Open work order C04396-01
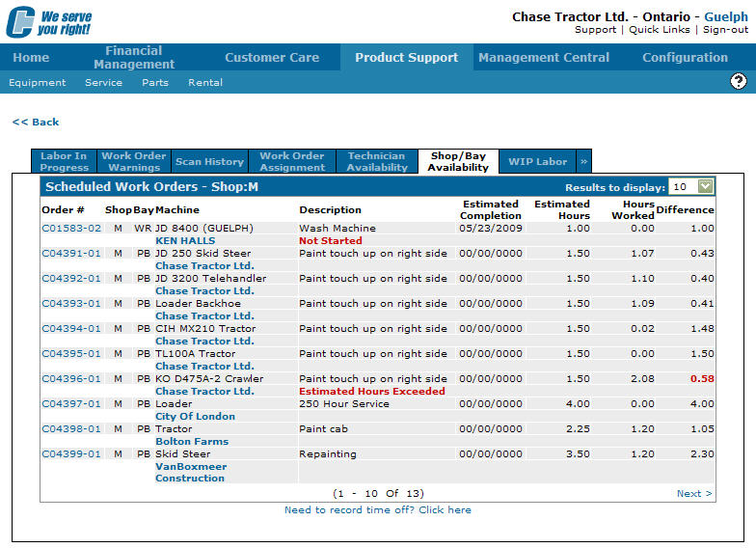756x548 pixels. pos(70,379)
